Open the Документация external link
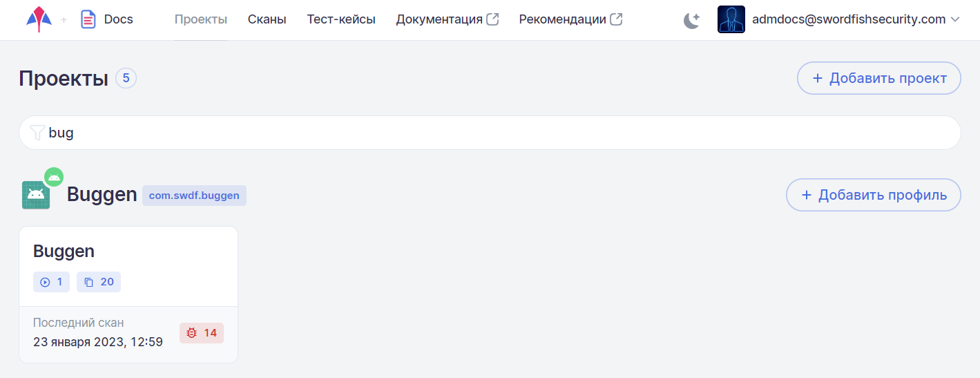Screen dimensions: 980x378 click(447, 19)
